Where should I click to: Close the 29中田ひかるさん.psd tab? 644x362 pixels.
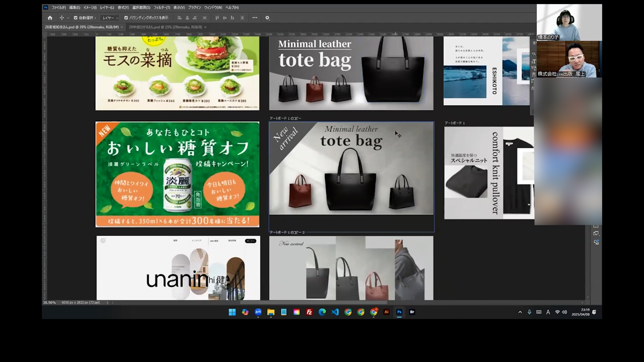click(x=205, y=27)
